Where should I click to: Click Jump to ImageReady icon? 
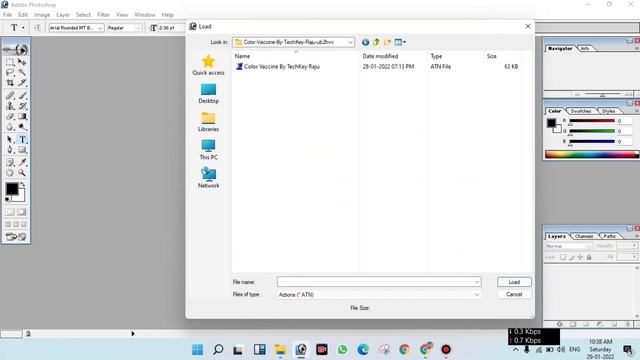[x=16, y=236]
